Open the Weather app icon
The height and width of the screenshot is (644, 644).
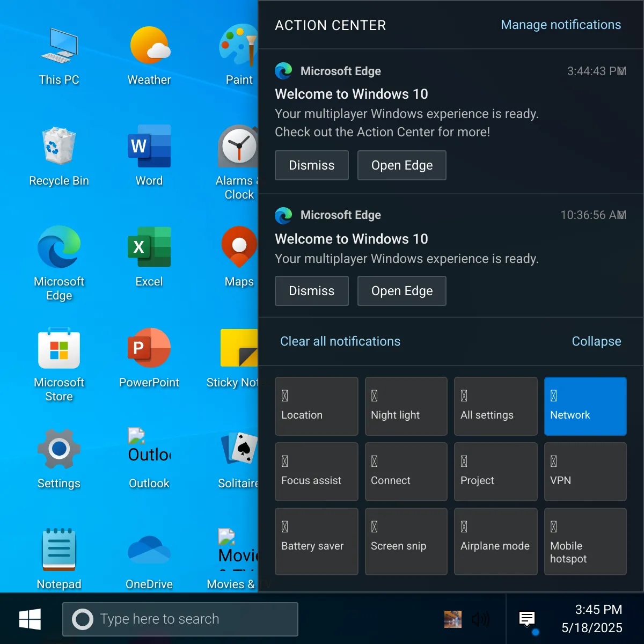(x=149, y=56)
